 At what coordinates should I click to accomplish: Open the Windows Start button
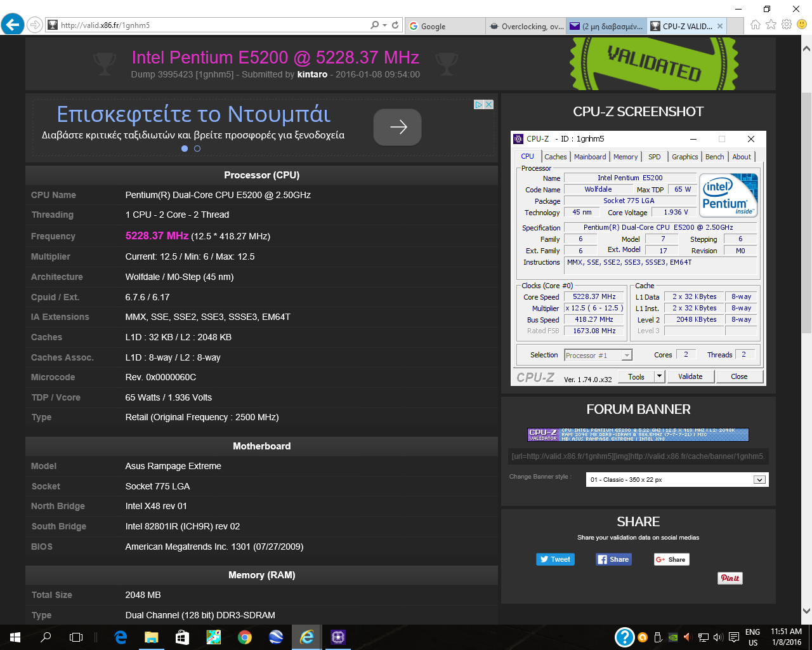[15, 637]
